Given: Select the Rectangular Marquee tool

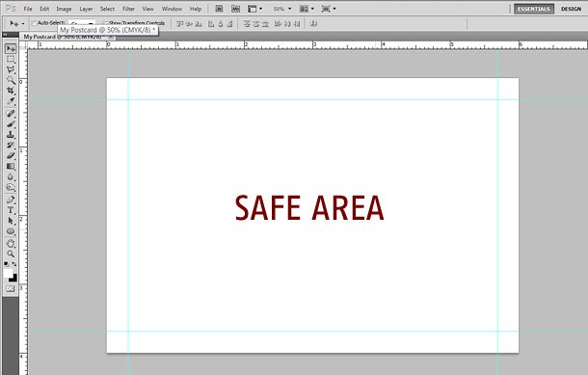Looking at the screenshot, I should tap(11, 59).
